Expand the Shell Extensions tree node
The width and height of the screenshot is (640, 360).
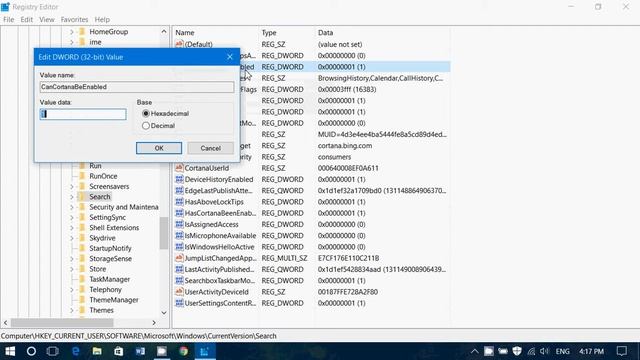(x=71, y=228)
